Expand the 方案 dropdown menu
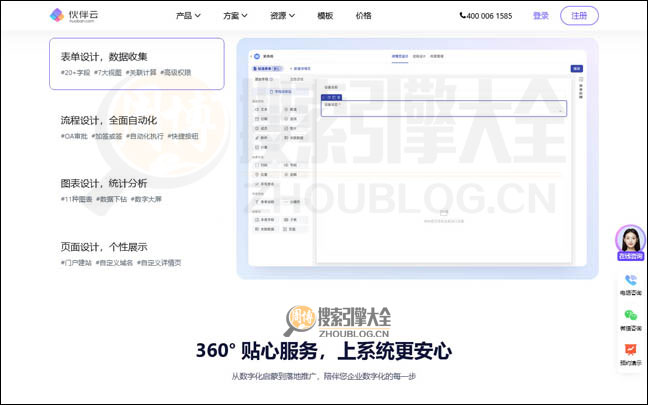648x405 pixels. click(235, 16)
